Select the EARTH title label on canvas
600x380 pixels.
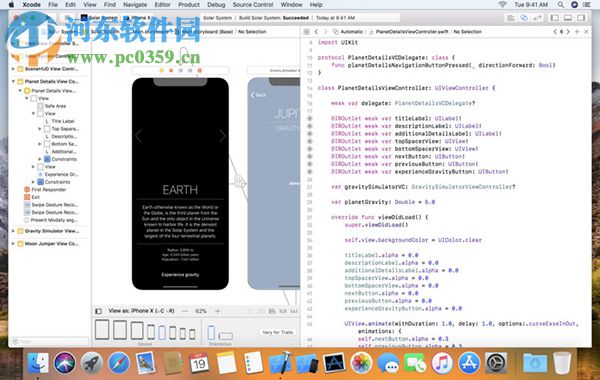[180, 190]
